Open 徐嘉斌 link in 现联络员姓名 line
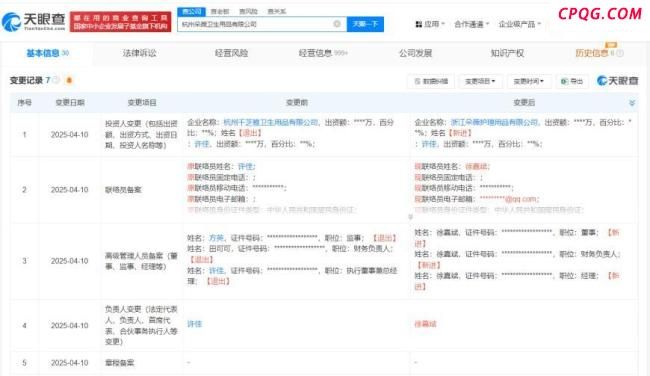 pyautogui.click(x=476, y=166)
